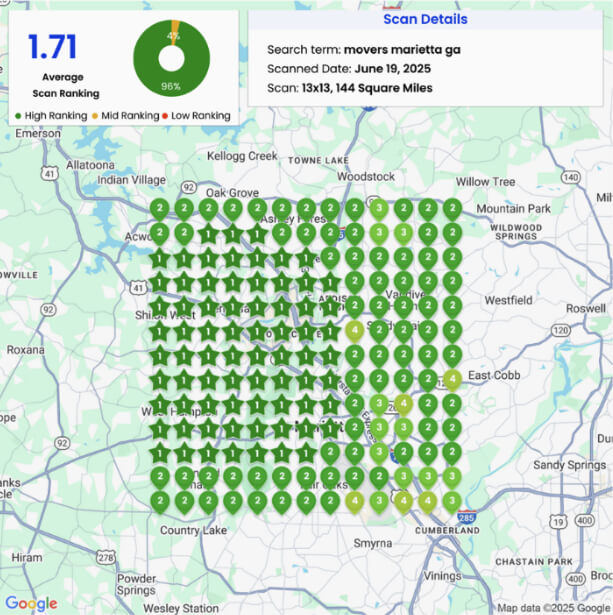This screenshot has width=613, height=615.
Task: Click the Emerson map label
Action: pyautogui.click(x=38, y=133)
